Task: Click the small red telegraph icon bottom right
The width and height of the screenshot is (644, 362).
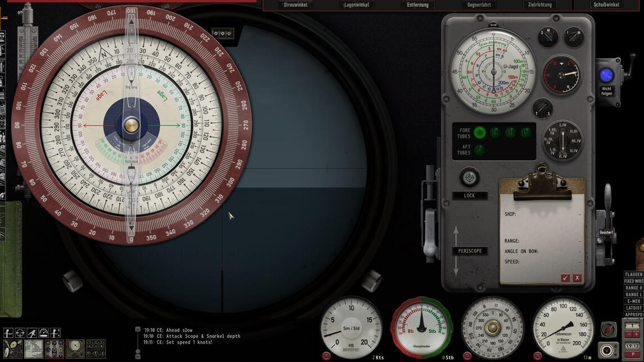Action: coord(608,329)
